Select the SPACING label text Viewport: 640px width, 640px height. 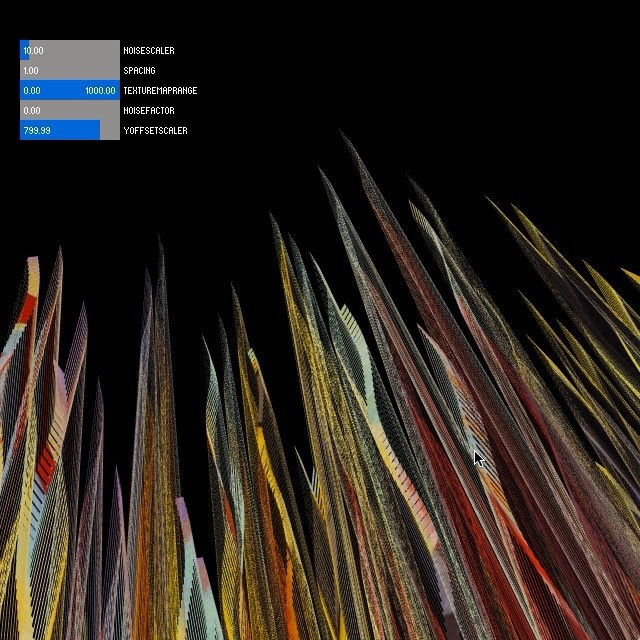tap(139, 71)
